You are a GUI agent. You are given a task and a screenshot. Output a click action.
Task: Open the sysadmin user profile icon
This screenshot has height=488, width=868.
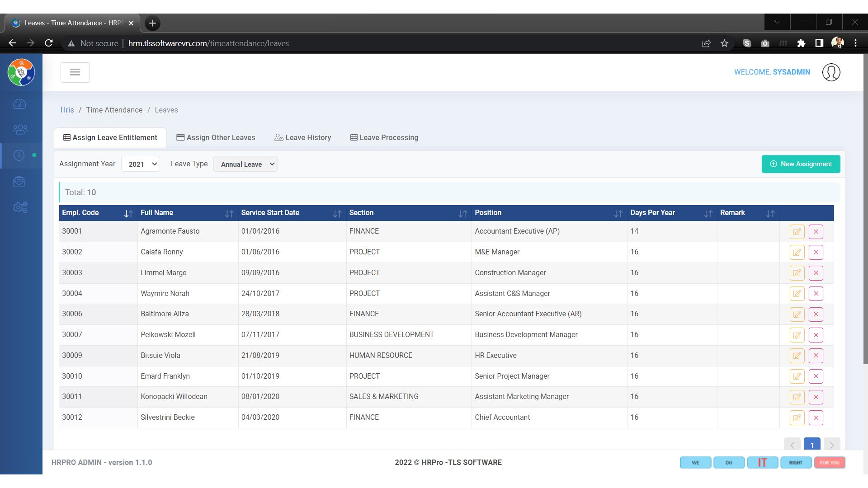click(831, 72)
